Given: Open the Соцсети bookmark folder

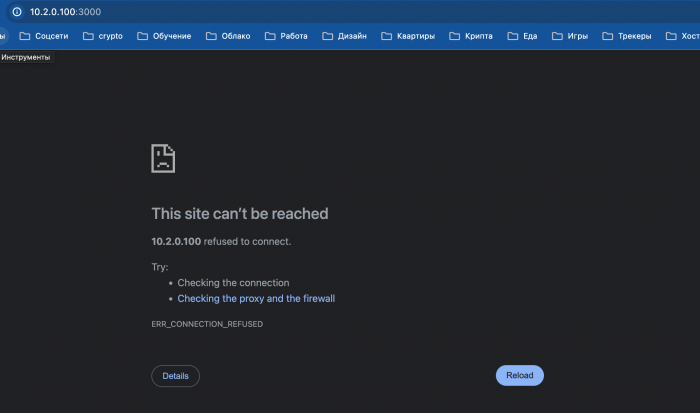Looking at the screenshot, I should pyautogui.click(x=45, y=36).
